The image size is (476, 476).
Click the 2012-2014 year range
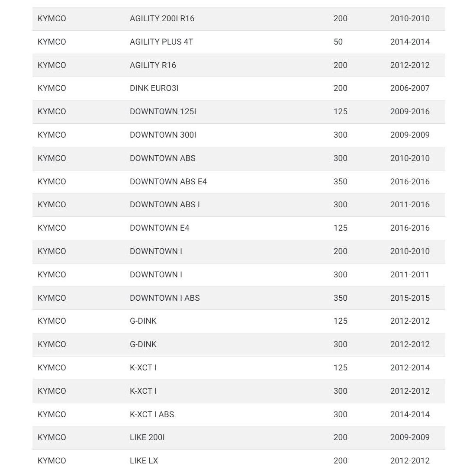point(410,368)
